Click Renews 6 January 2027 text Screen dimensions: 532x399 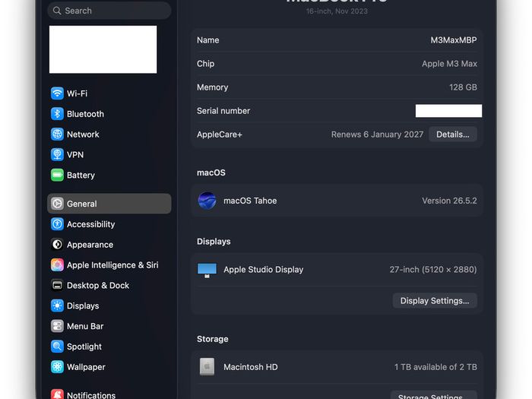[377, 135]
